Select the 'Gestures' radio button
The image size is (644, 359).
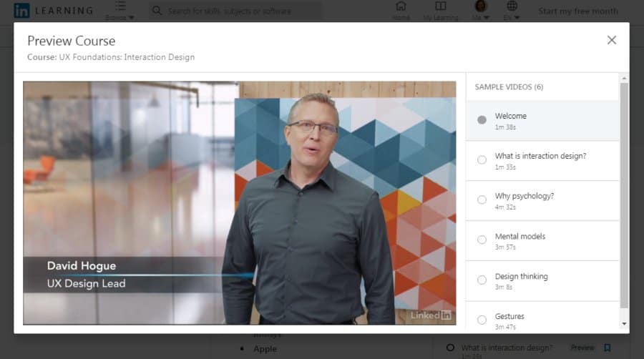pos(482,320)
